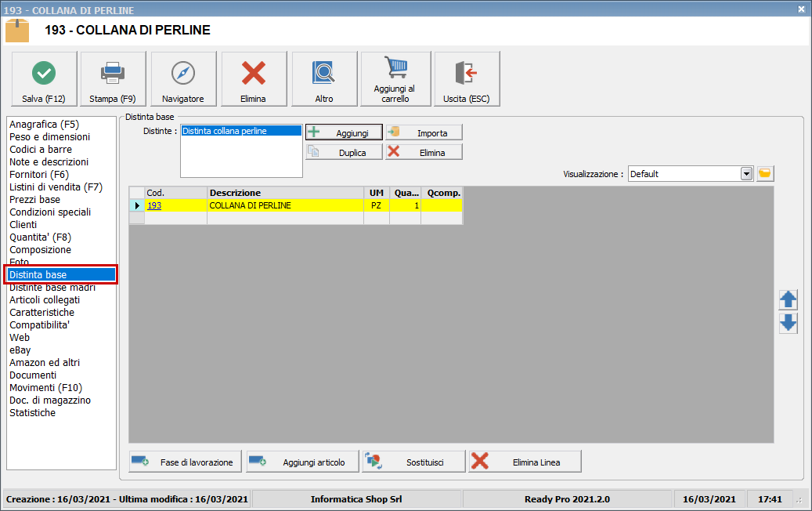Move the distinta line up with blue arrow
812x511 pixels.
(x=788, y=299)
